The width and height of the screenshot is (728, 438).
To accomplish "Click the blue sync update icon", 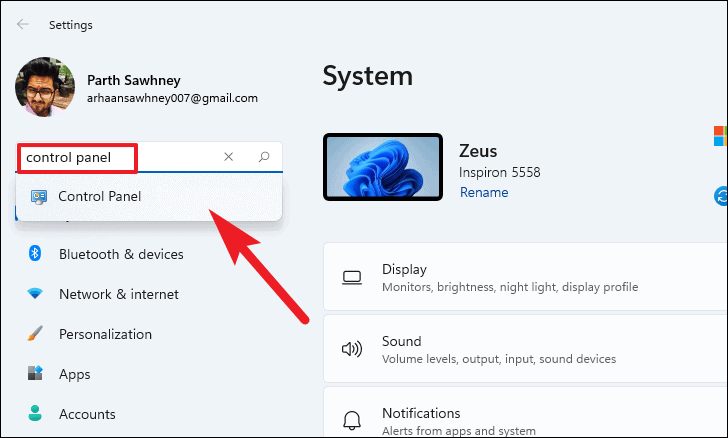I will click(x=721, y=196).
